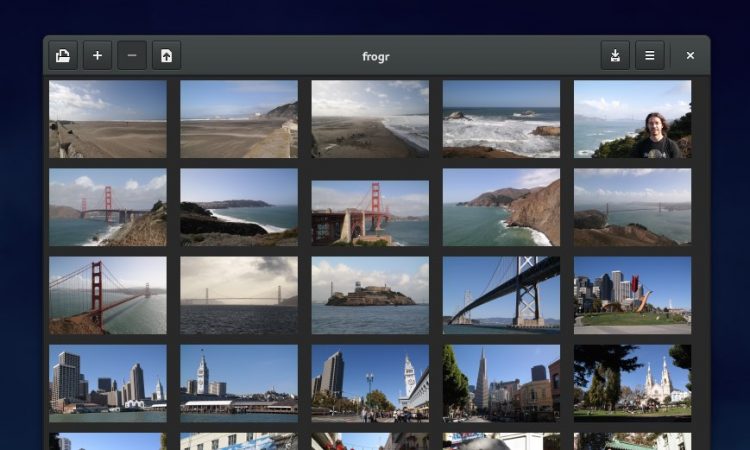
Task: Upload pictures using the upload arrow icon
Action: tap(166, 56)
